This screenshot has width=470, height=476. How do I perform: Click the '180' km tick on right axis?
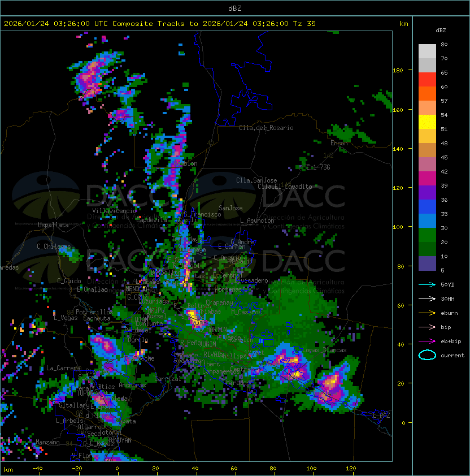[398, 71]
